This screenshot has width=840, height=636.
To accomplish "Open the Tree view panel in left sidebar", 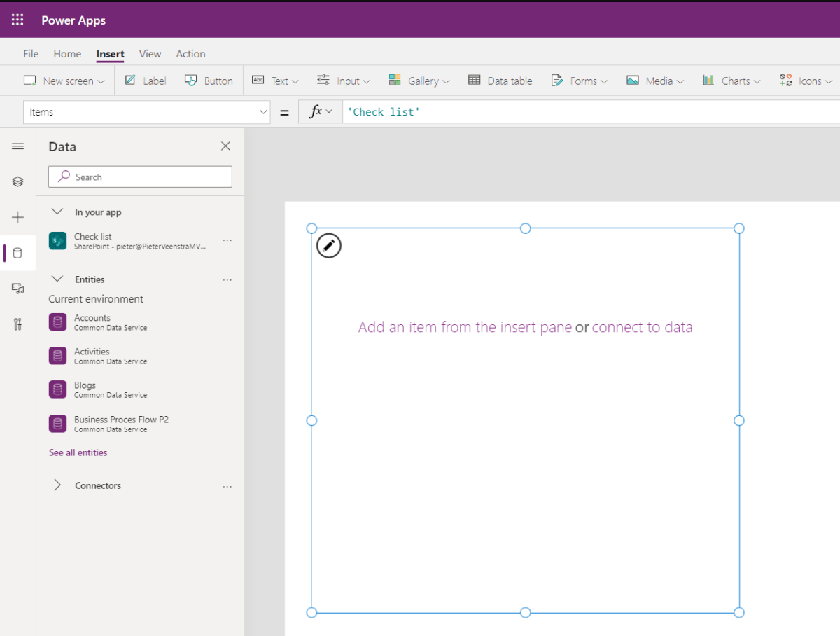I will coord(18,181).
